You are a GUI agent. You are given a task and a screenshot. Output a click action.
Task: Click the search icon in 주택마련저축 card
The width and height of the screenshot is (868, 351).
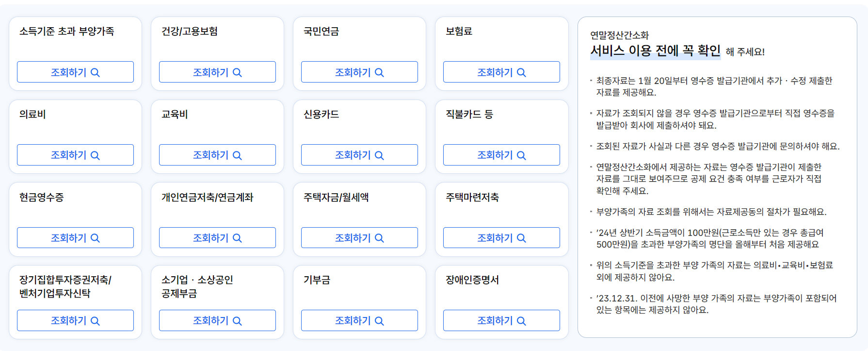click(x=523, y=237)
